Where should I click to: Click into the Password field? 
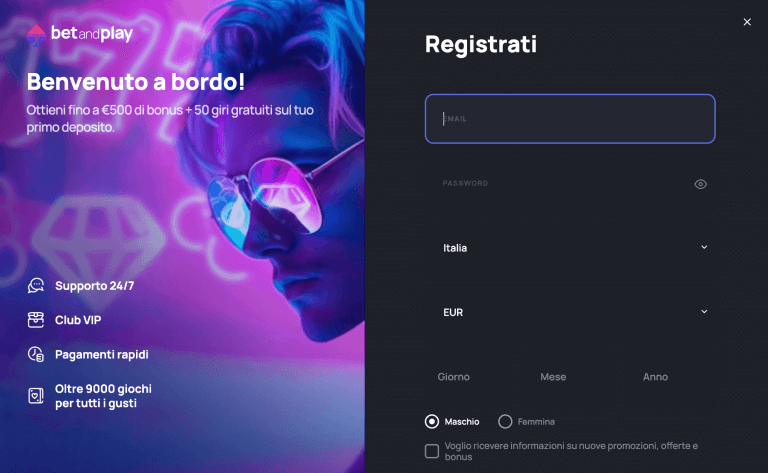click(558, 183)
